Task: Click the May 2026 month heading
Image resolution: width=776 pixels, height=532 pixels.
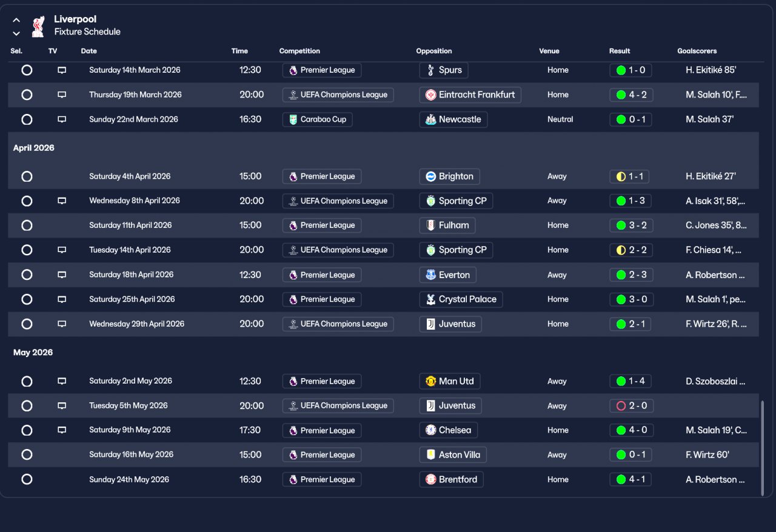Action: tap(33, 353)
